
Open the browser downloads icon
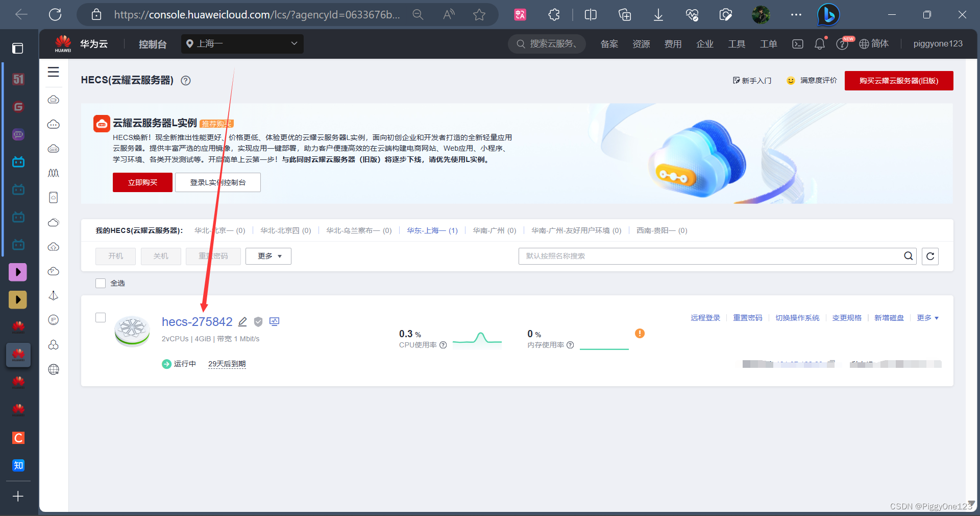[x=658, y=15]
